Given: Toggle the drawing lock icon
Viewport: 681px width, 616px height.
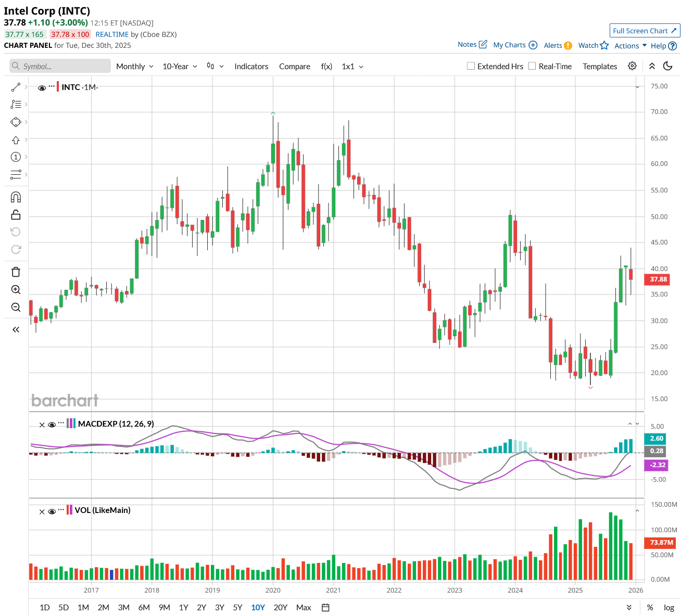Looking at the screenshot, I should (x=16, y=214).
